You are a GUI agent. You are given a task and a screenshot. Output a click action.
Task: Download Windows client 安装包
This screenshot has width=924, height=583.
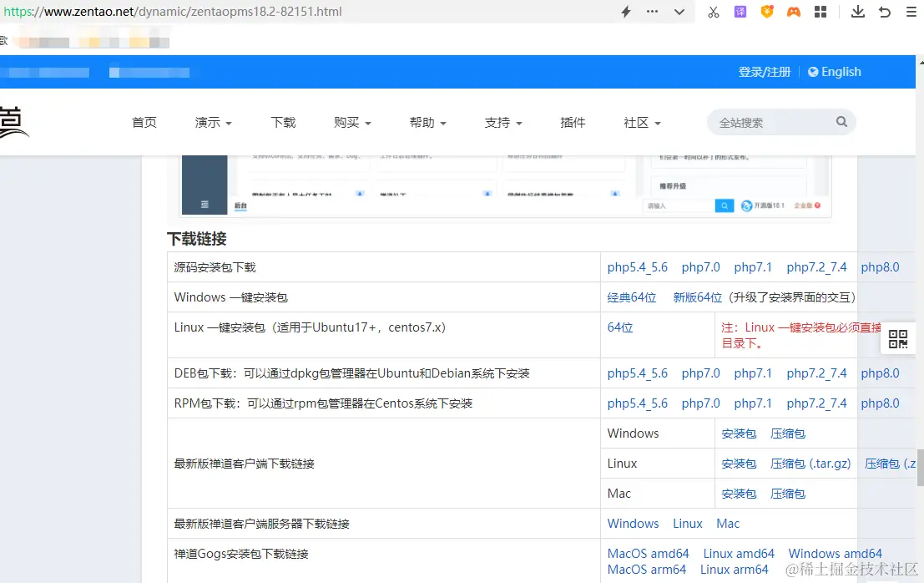(x=739, y=433)
